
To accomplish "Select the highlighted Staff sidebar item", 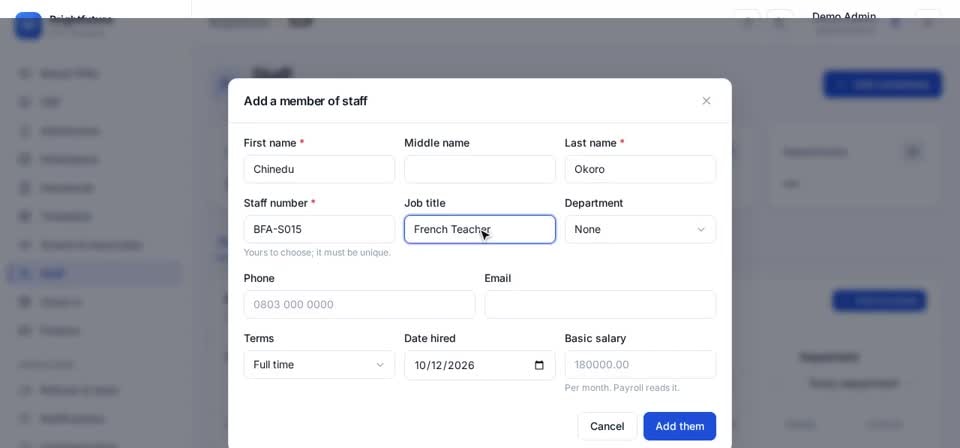I will (x=94, y=274).
